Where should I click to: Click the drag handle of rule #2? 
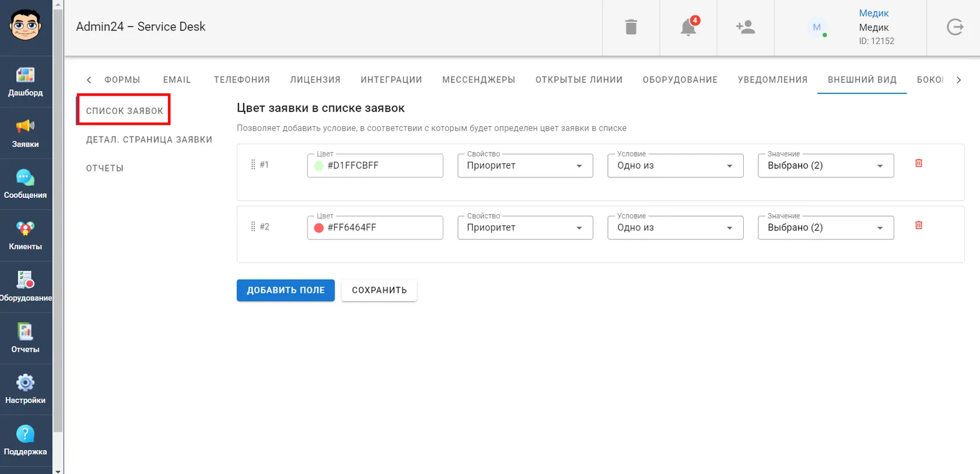point(253,226)
